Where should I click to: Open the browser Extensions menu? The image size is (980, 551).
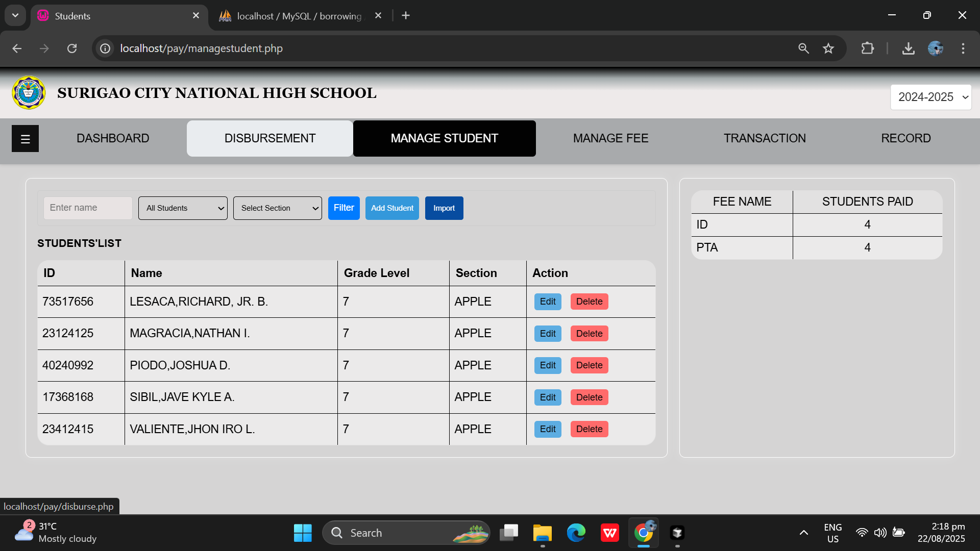[867, 48]
